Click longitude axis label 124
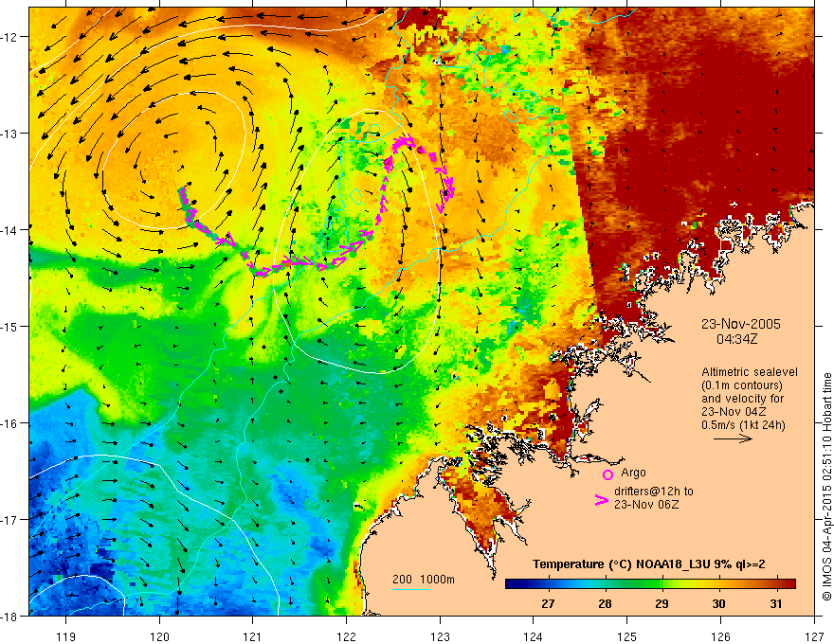 point(534,636)
